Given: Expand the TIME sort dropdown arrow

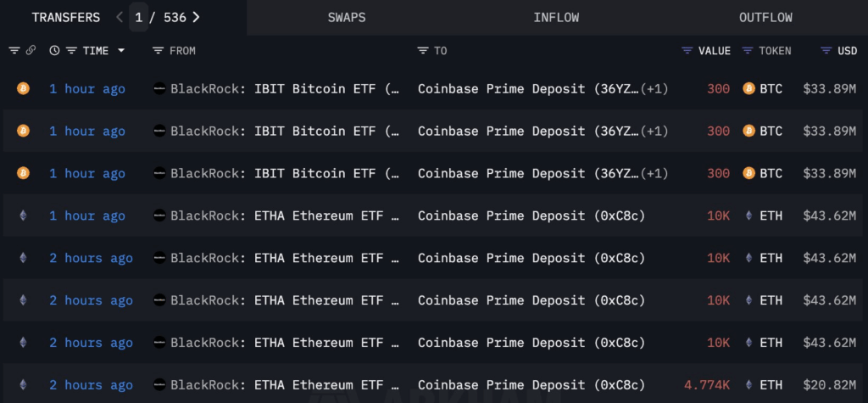Looking at the screenshot, I should [x=121, y=51].
